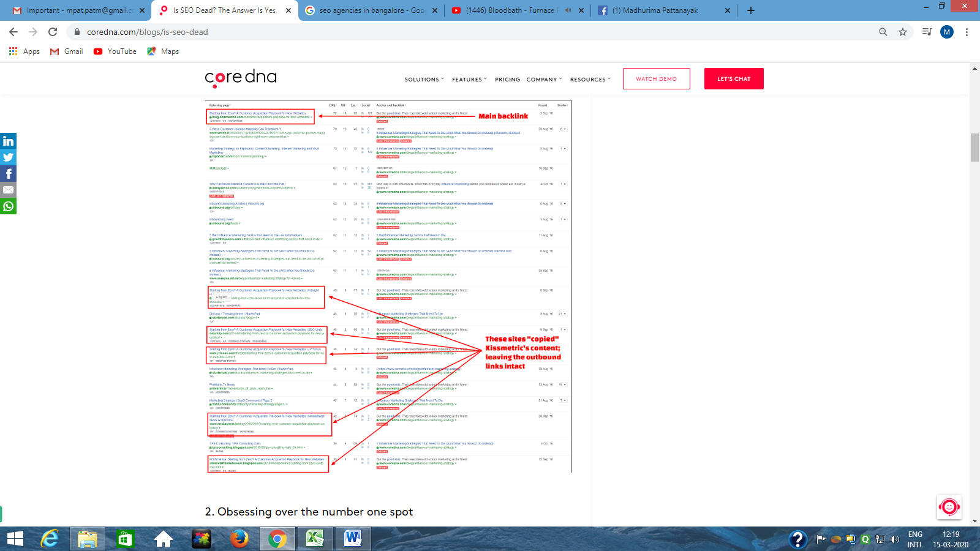Open ENG INTL language switcher
Screen dimensions: 980x551
tap(915, 539)
